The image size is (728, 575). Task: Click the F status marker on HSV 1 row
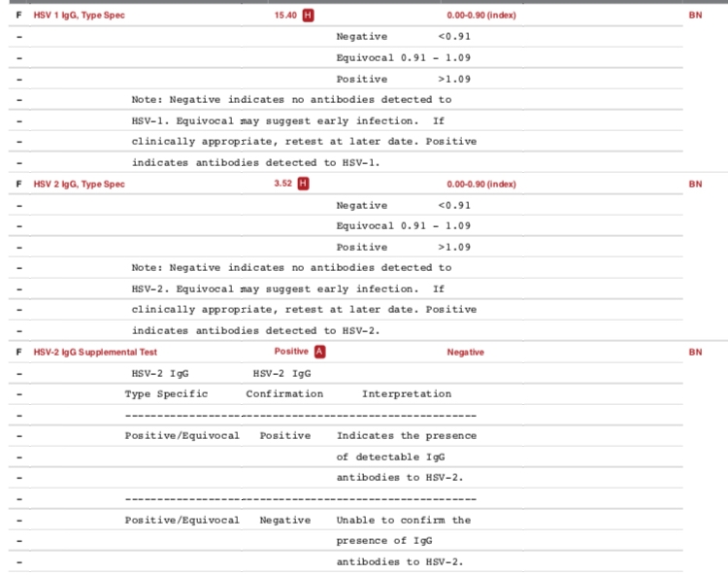(x=19, y=16)
